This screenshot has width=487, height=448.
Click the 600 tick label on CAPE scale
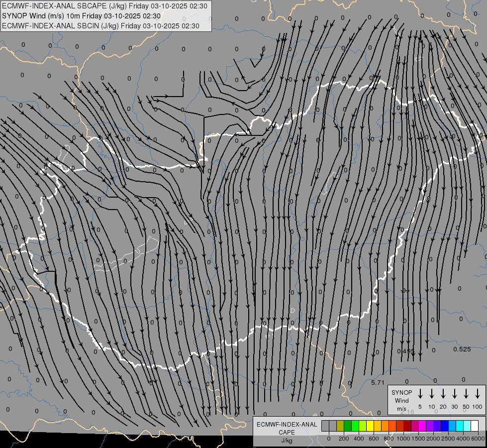(x=374, y=439)
